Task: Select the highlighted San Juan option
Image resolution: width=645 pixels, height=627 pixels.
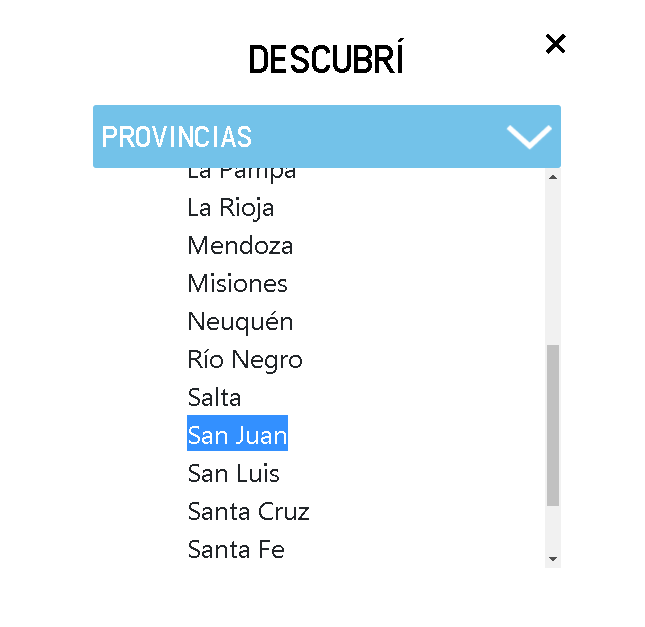Action: [237, 436]
